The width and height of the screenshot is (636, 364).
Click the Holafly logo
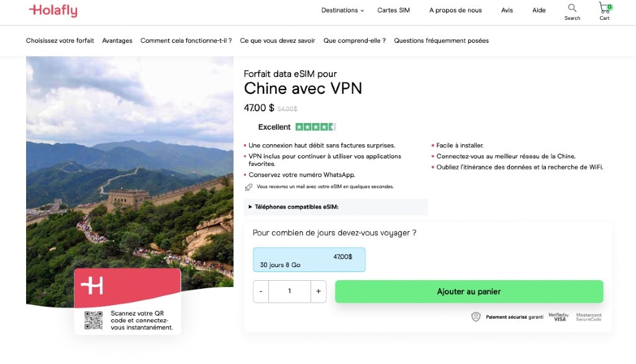pyautogui.click(x=53, y=11)
